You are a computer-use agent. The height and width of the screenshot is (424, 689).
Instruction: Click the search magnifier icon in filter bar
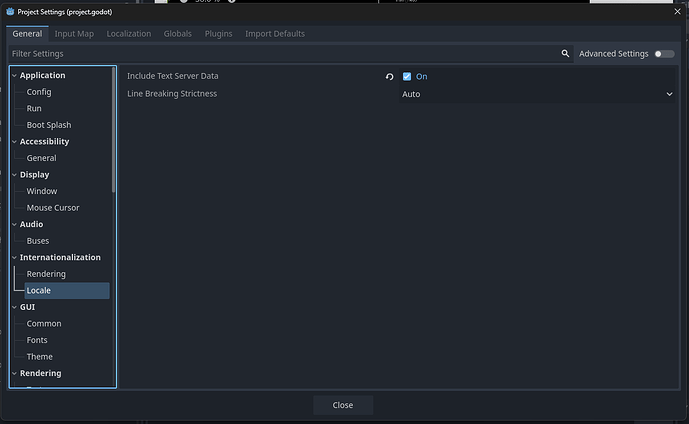[565, 54]
